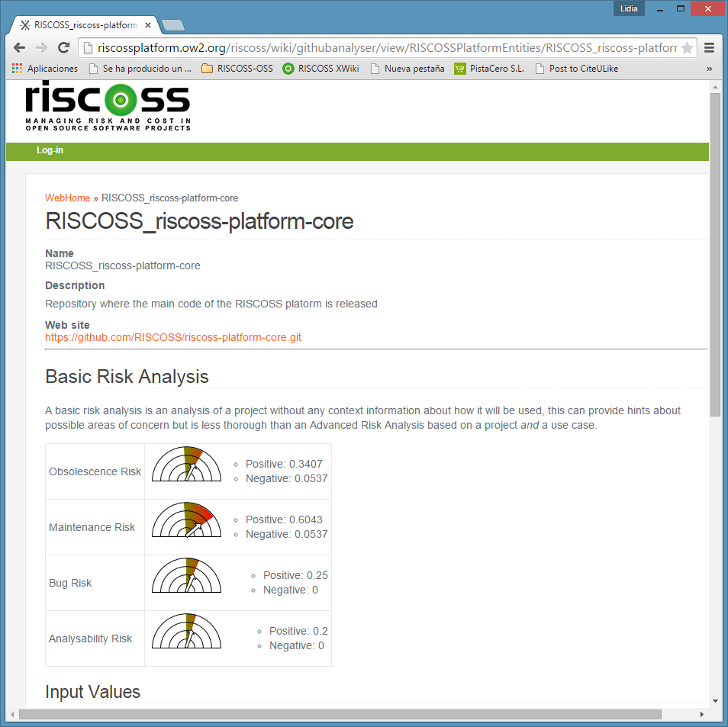Click the browser back arrow button

tap(21, 48)
